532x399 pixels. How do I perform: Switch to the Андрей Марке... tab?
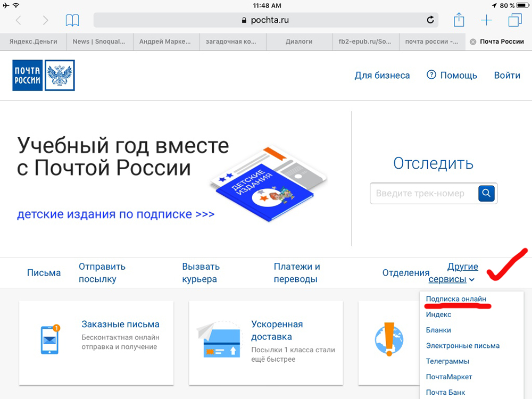165,41
